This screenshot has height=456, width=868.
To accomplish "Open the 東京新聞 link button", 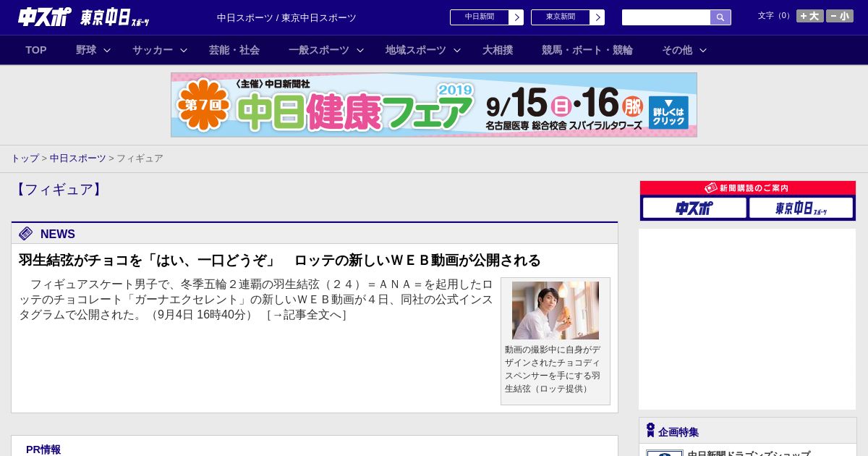I will pyautogui.click(x=561, y=17).
